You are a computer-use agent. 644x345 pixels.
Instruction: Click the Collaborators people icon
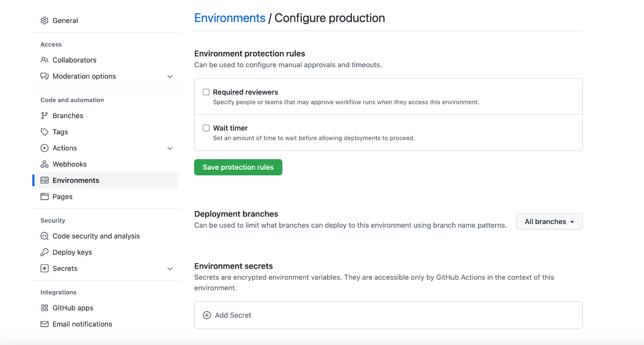45,60
